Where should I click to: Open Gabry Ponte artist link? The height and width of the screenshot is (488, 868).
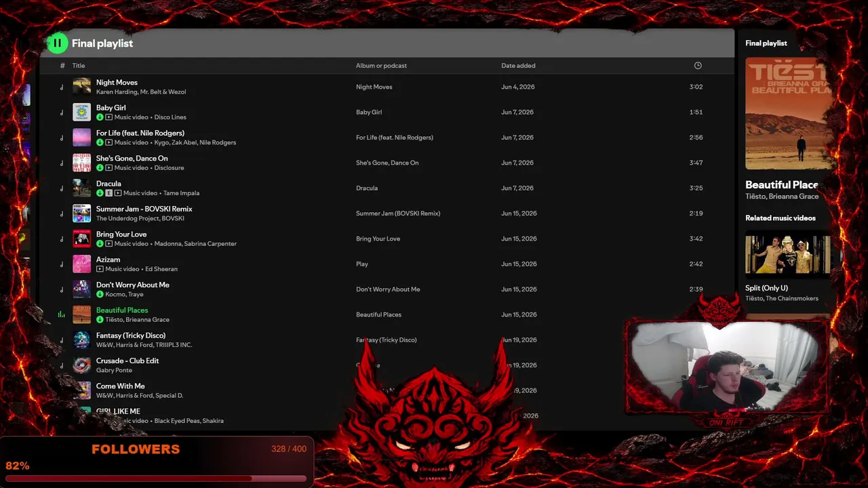pyautogui.click(x=114, y=370)
